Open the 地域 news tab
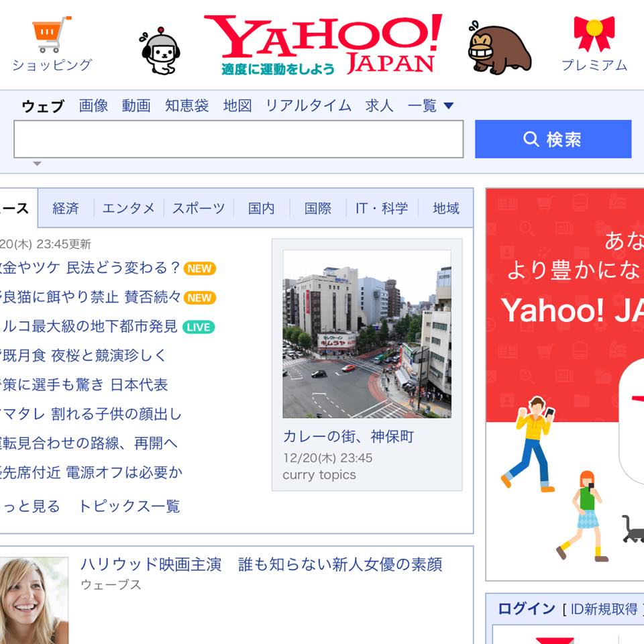Image resolution: width=644 pixels, height=644 pixels. pos(446,208)
